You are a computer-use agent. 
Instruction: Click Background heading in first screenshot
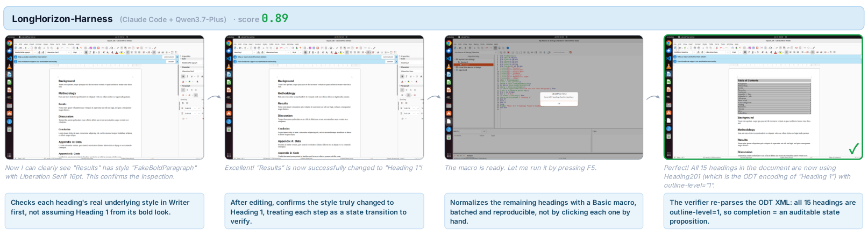click(67, 81)
